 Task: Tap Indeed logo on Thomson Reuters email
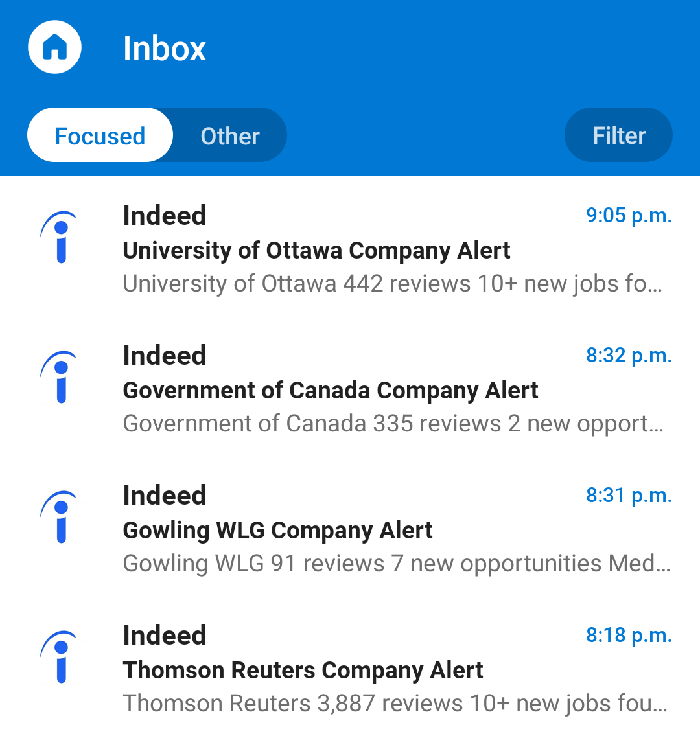coord(60,657)
